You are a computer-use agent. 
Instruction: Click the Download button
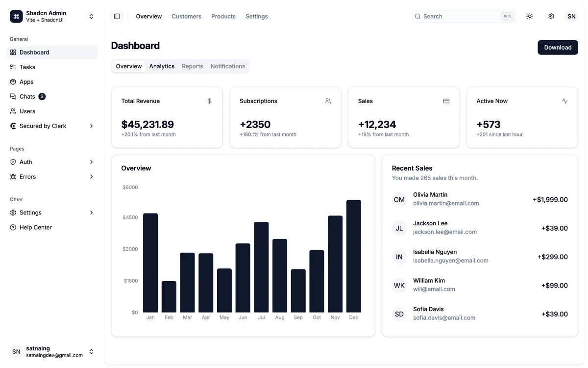[x=558, y=48]
